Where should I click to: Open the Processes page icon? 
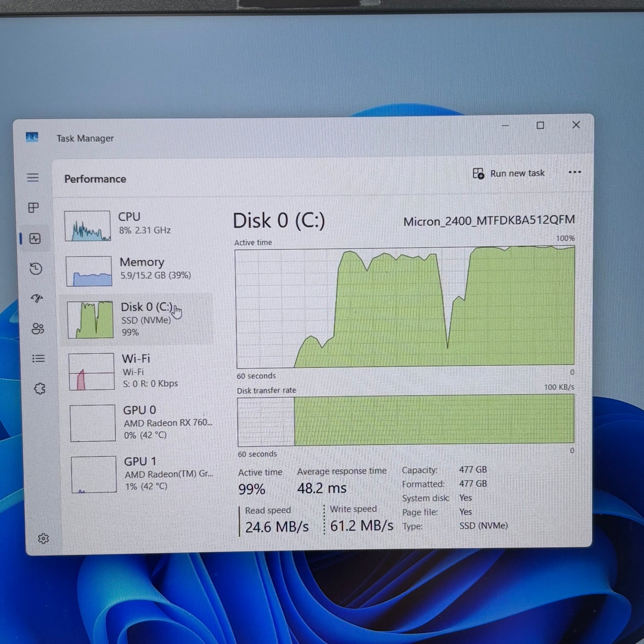33,208
